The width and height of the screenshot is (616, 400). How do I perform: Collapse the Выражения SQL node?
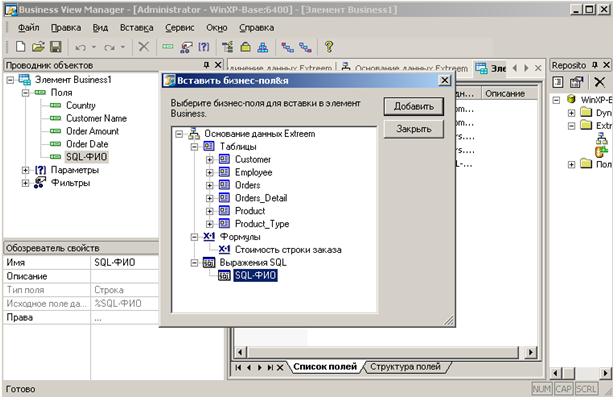[x=194, y=262]
